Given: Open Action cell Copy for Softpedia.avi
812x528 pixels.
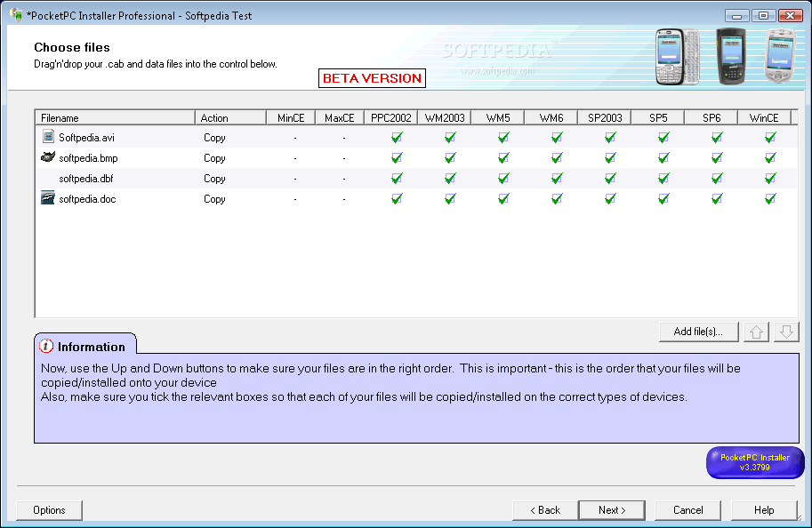Looking at the screenshot, I should (214, 138).
